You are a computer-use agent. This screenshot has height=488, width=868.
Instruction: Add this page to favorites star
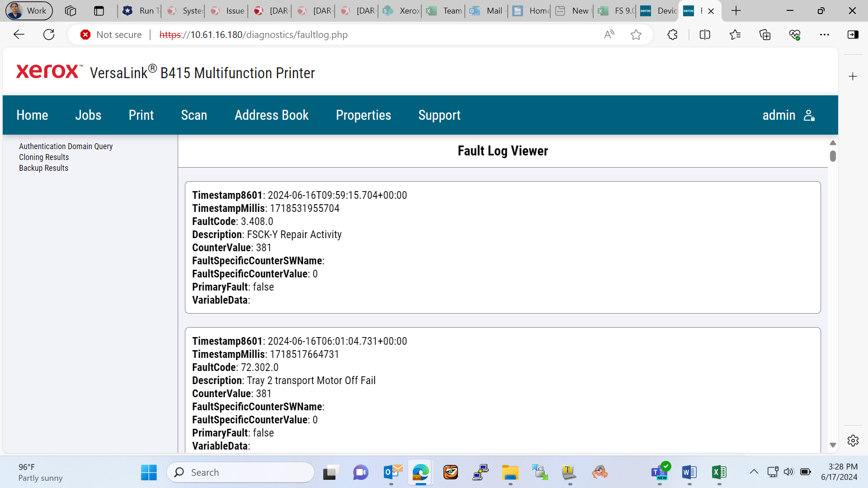pyautogui.click(x=636, y=35)
